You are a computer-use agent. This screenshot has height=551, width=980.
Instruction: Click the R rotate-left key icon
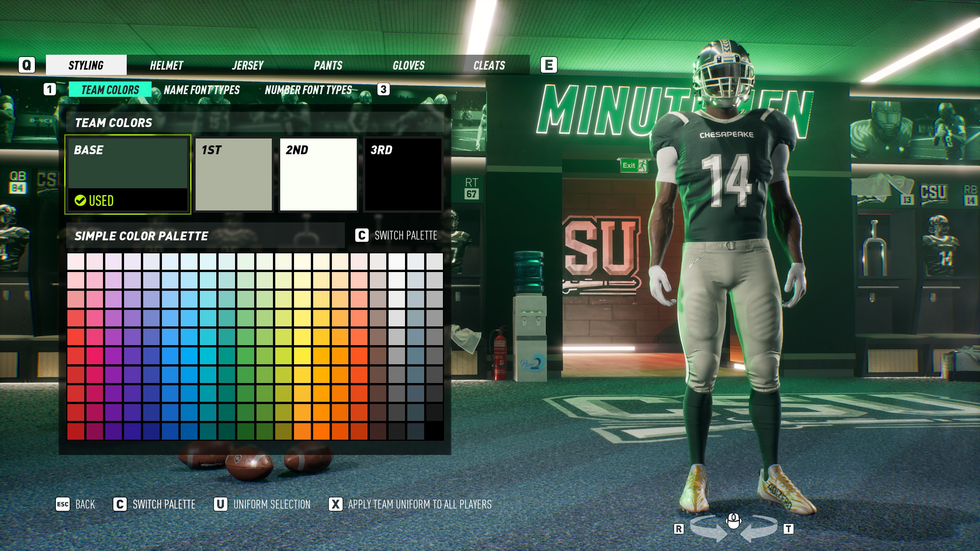coord(679,529)
